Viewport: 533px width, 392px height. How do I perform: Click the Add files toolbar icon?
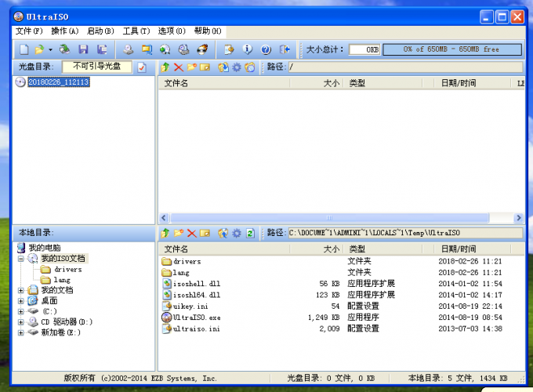(x=229, y=49)
